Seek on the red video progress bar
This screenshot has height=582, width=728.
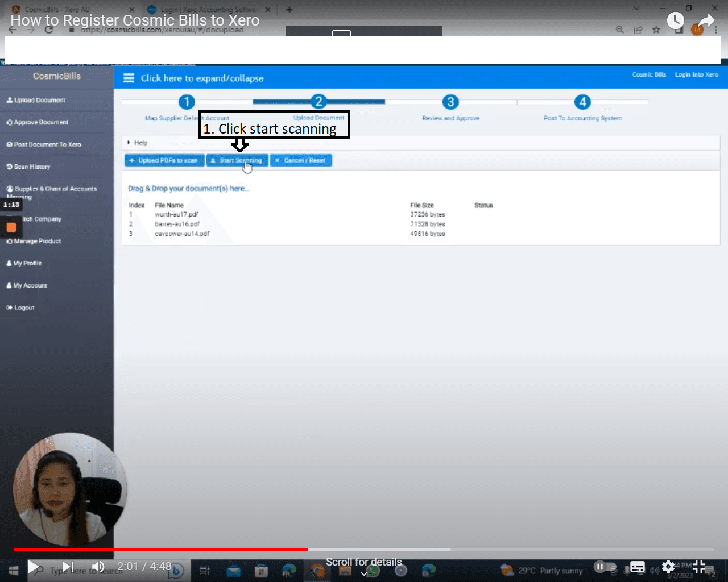(160, 550)
